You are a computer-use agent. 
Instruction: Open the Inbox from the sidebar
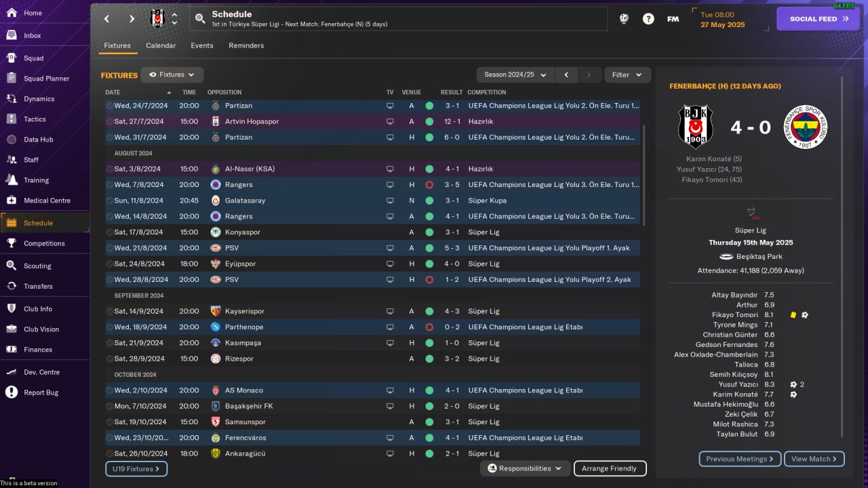coord(11,35)
